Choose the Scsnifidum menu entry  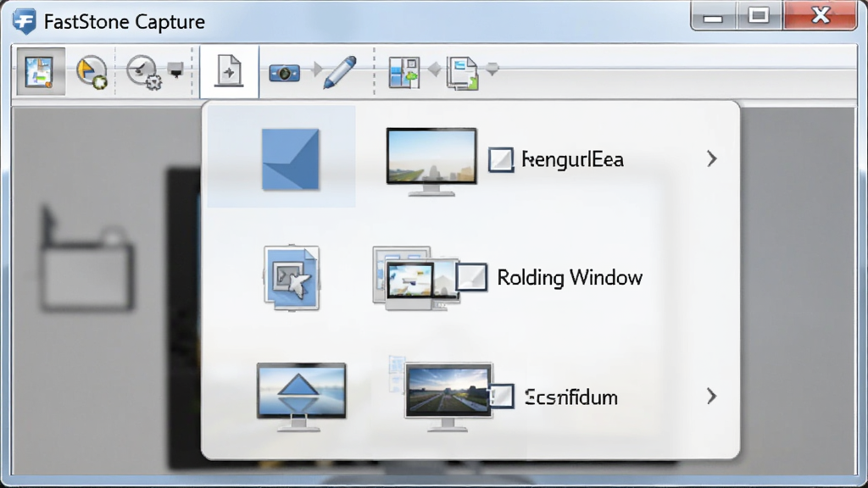pyautogui.click(x=570, y=397)
